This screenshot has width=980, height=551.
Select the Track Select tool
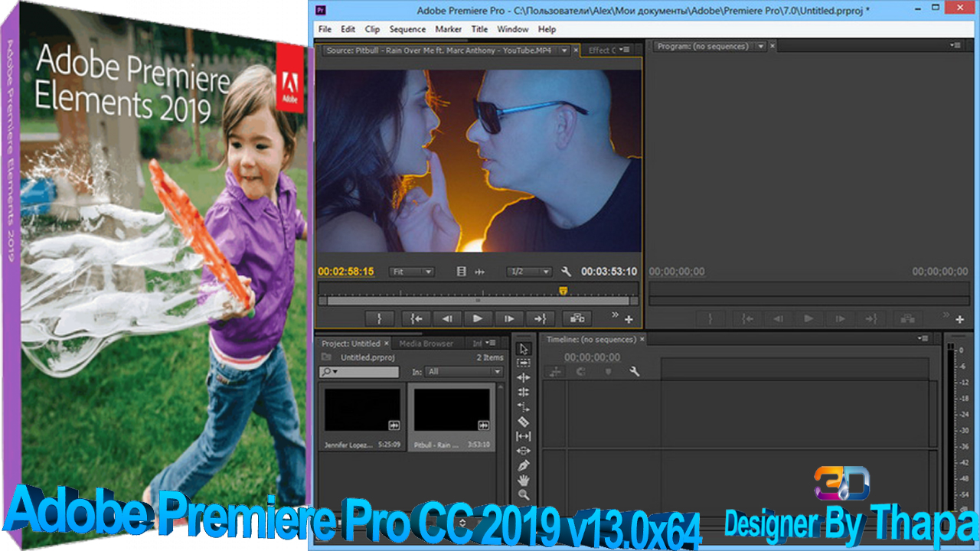[524, 363]
